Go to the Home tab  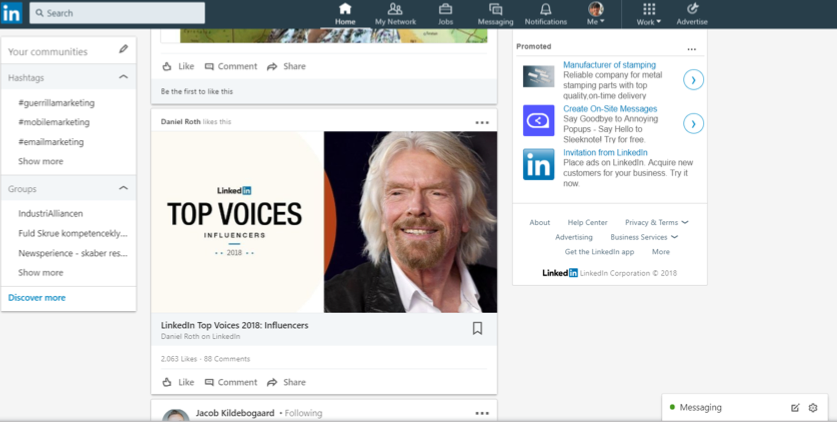click(345, 14)
